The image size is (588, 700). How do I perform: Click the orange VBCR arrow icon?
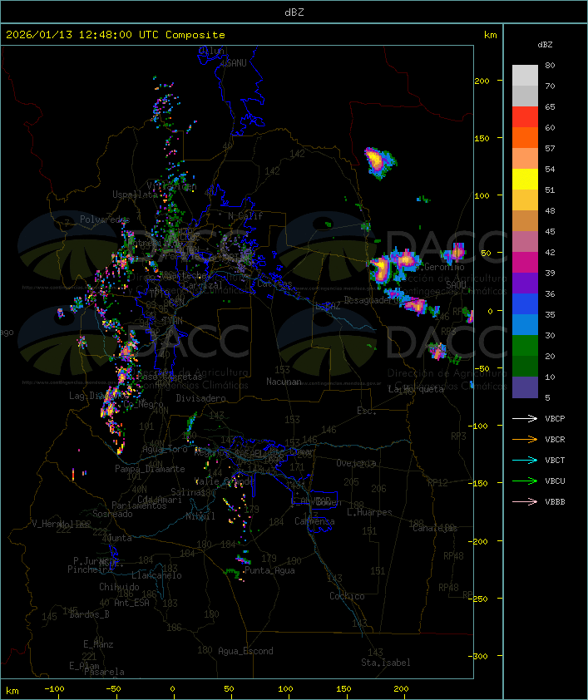[525, 439]
